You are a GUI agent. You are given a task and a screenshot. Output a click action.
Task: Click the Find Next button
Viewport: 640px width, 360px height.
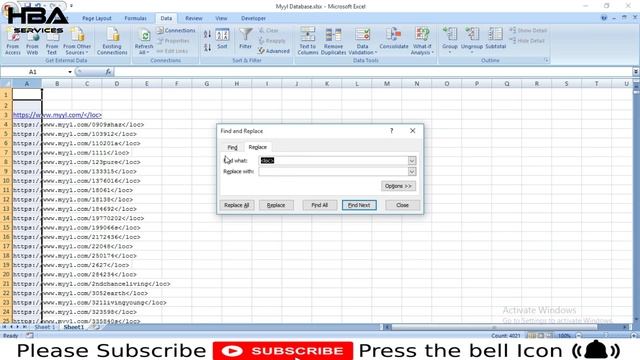click(359, 205)
